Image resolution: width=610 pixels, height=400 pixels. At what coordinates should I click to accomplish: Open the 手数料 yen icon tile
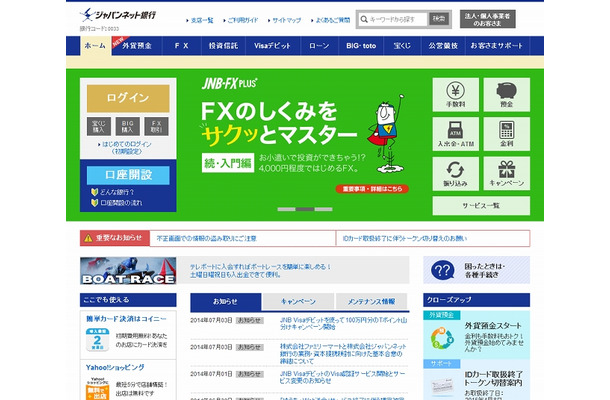click(x=456, y=95)
